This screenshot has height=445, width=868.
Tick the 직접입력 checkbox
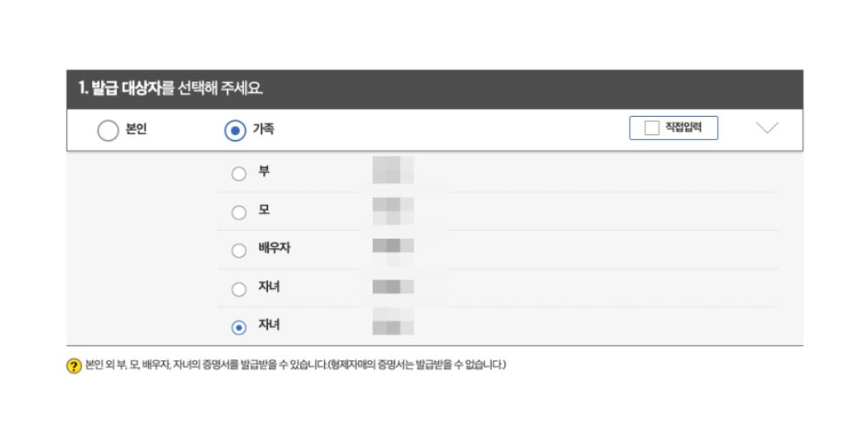tap(652, 128)
